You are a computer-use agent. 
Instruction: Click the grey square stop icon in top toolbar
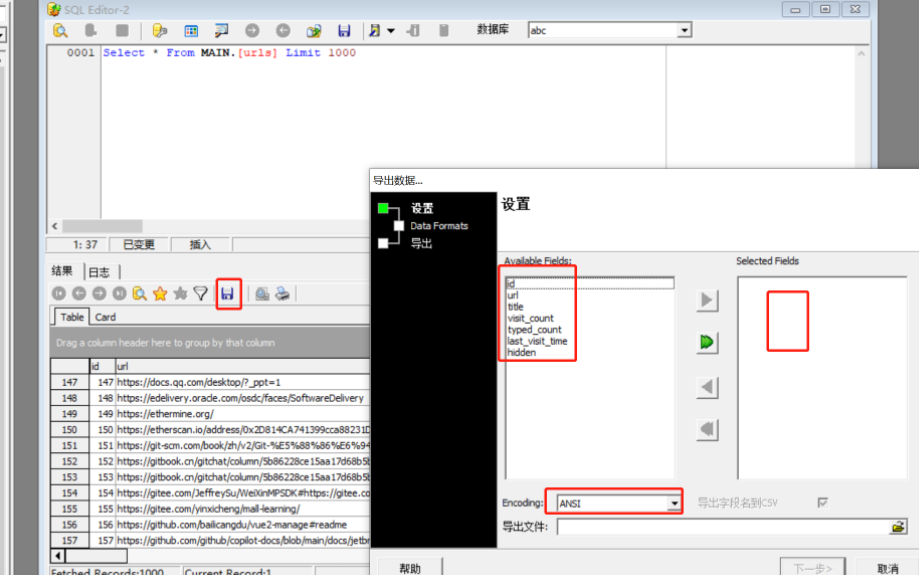tap(122, 30)
